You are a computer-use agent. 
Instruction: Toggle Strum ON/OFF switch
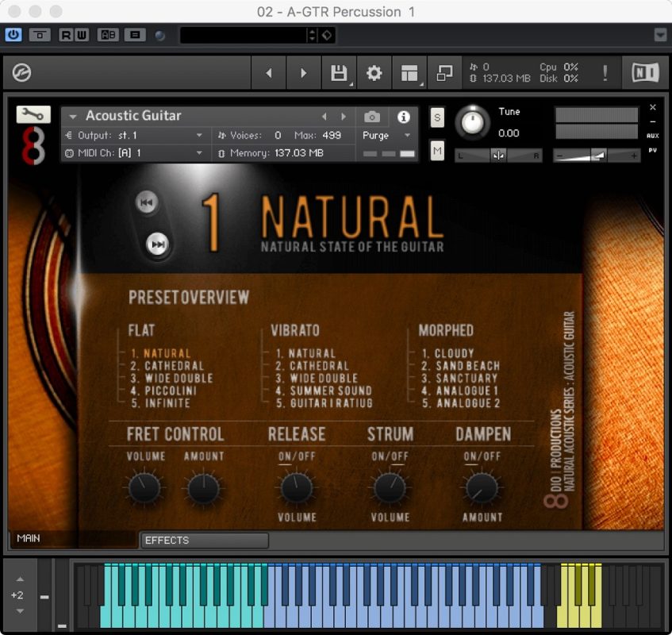(x=390, y=458)
